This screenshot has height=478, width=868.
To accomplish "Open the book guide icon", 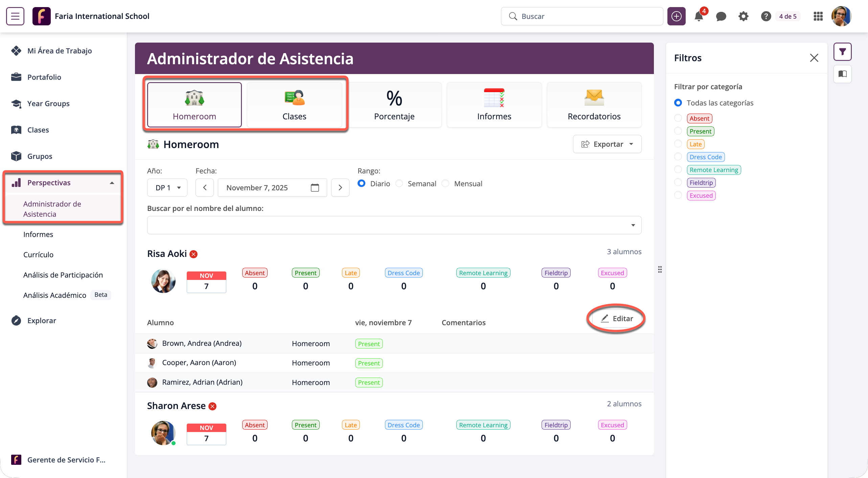I will click(x=842, y=74).
